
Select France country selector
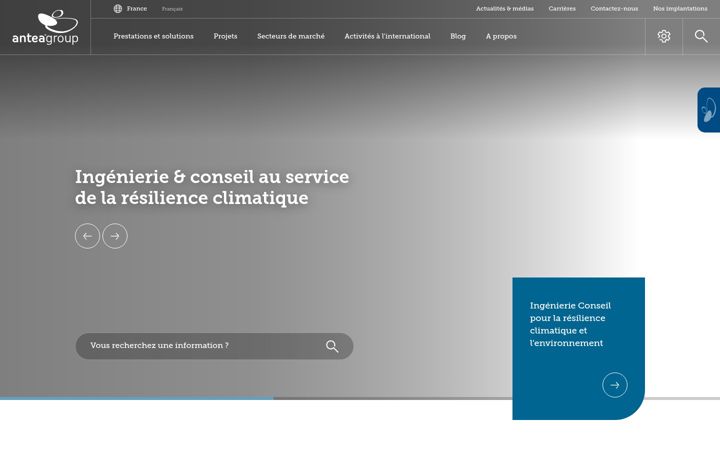pyautogui.click(x=137, y=9)
